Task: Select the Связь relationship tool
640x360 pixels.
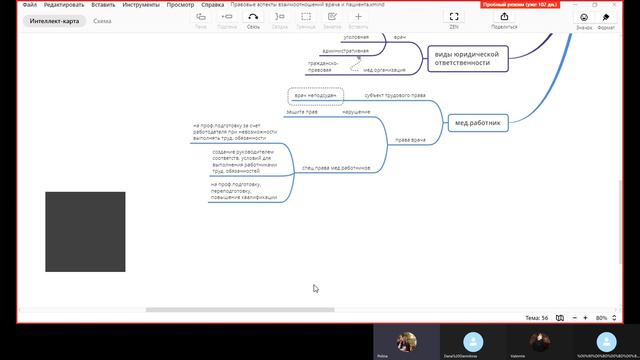Action: point(253,17)
